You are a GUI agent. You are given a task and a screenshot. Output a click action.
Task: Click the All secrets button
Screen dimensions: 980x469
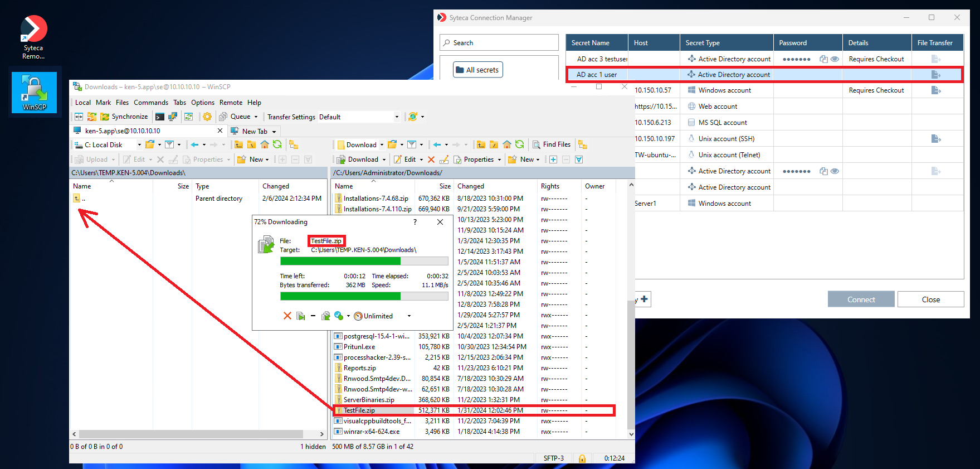(x=477, y=70)
